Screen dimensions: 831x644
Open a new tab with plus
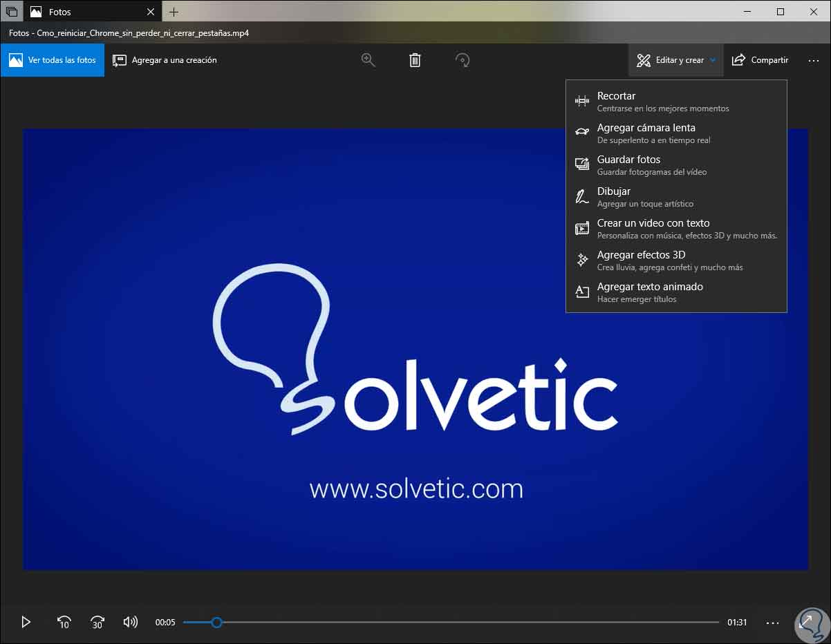tap(174, 12)
